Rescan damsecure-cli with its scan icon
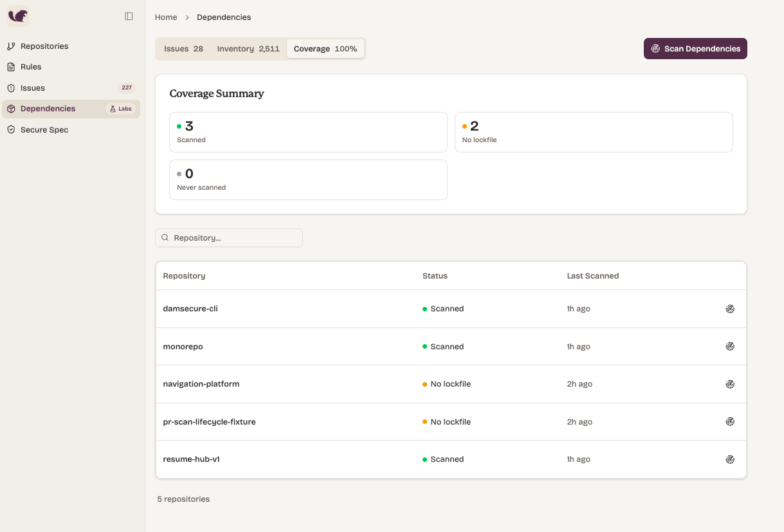 [730, 309]
